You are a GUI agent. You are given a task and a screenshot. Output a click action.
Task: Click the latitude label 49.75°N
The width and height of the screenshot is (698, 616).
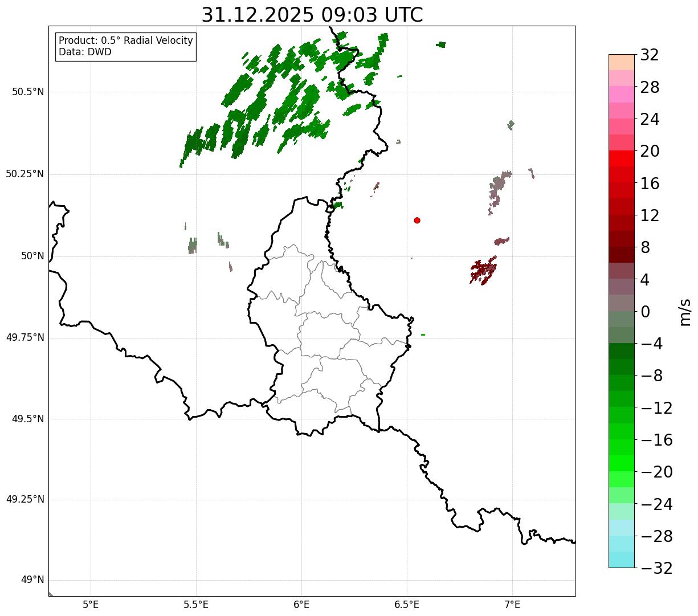(25, 337)
